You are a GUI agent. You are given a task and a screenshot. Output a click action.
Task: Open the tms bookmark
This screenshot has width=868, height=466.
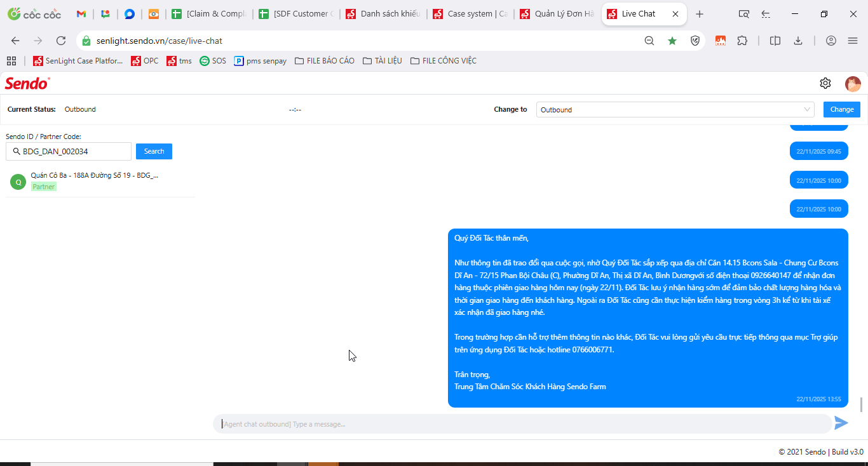(x=179, y=61)
